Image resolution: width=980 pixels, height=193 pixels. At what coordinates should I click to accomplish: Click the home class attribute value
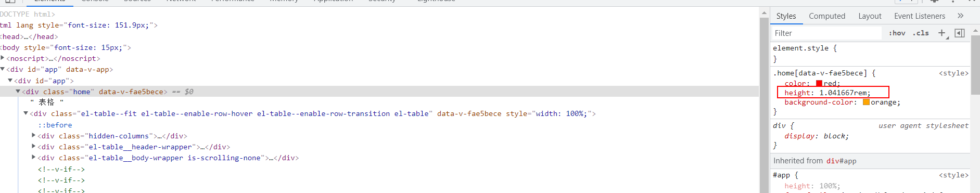coord(81,92)
